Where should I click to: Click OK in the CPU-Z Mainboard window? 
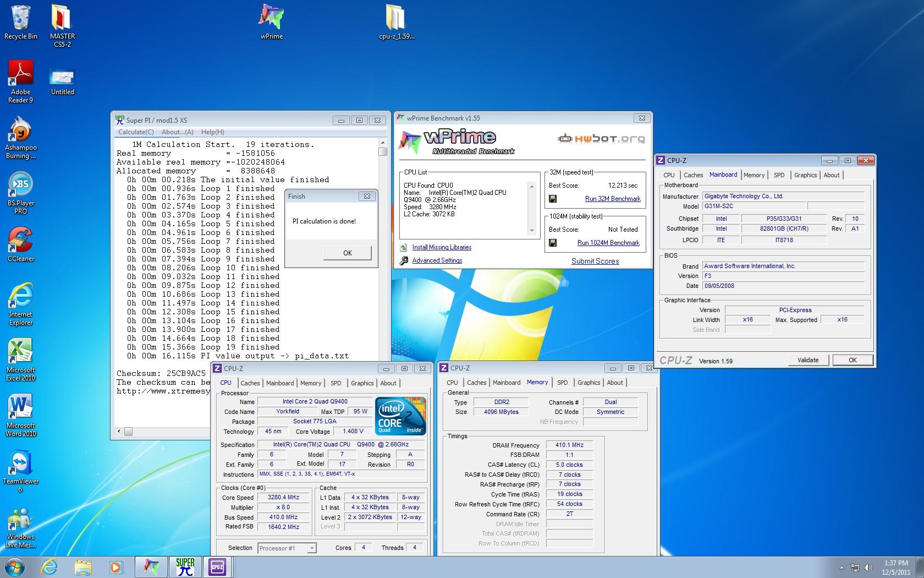tap(853, 360)
